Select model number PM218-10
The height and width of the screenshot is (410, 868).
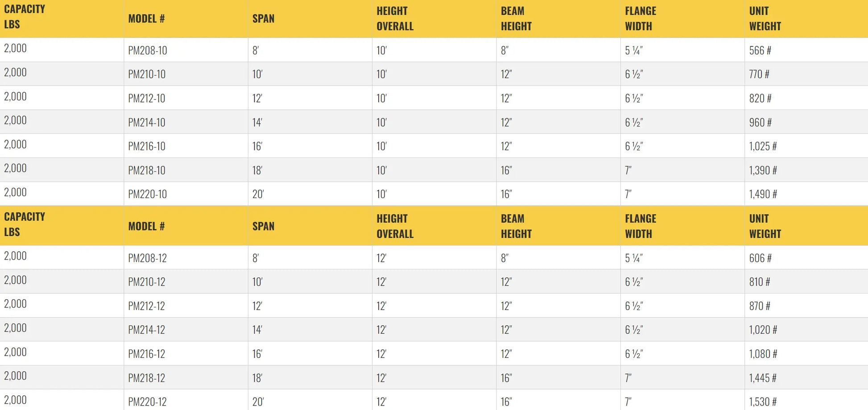point(147,170)
